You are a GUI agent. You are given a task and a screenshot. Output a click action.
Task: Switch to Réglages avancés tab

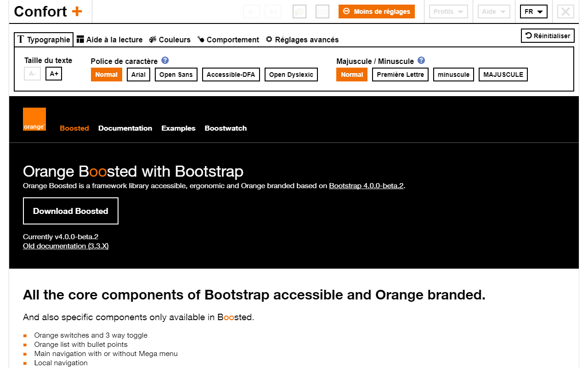point(302,40)
